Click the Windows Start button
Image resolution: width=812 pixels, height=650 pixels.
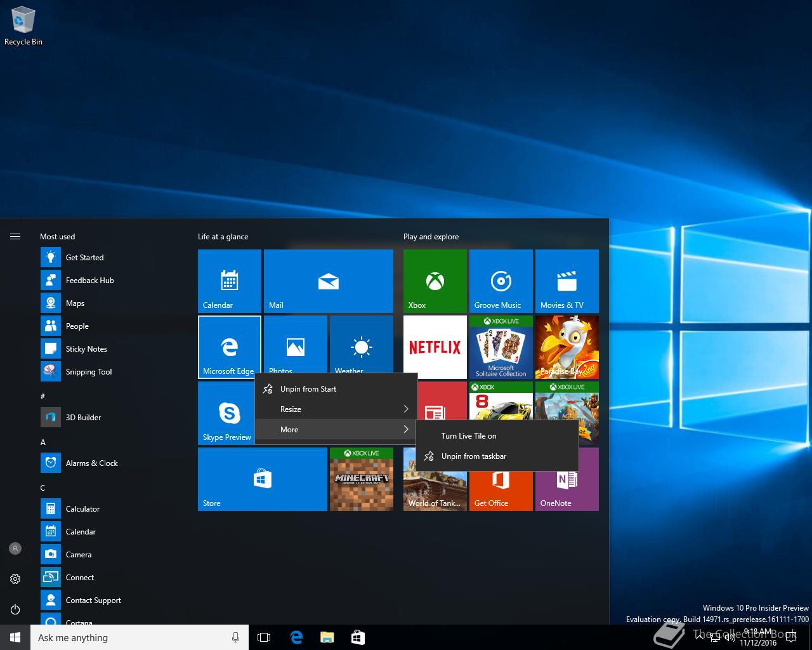[15, 637]
